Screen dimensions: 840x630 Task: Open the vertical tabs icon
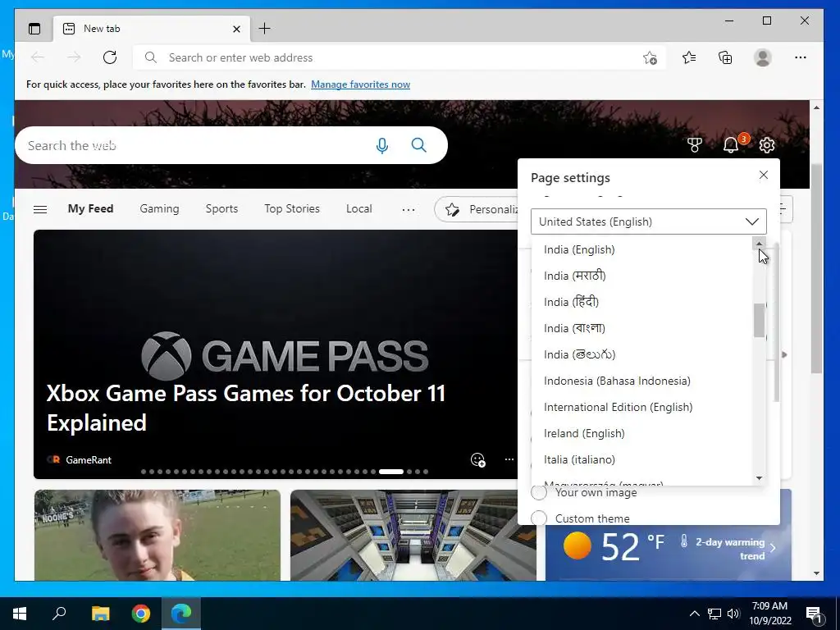[x=34, y=29]
